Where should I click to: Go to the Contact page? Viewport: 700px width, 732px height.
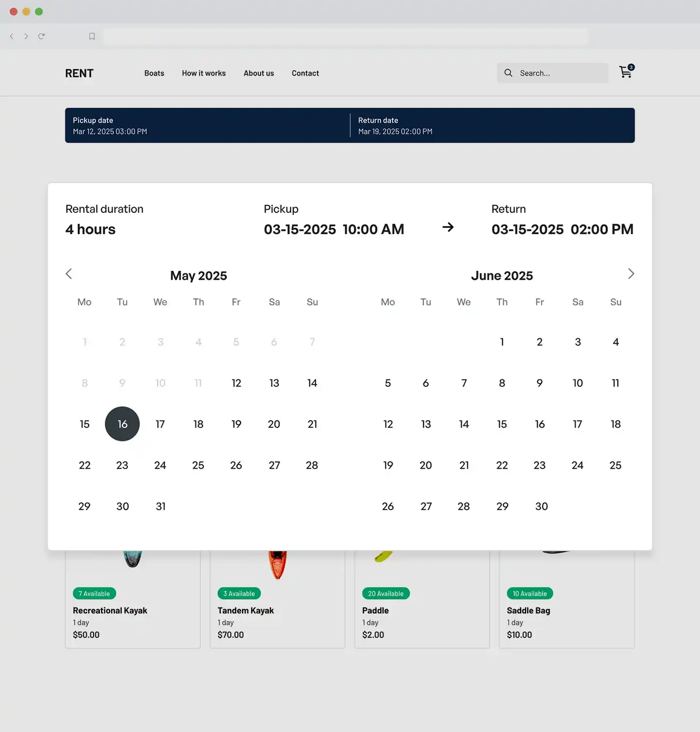coord(305,73)
